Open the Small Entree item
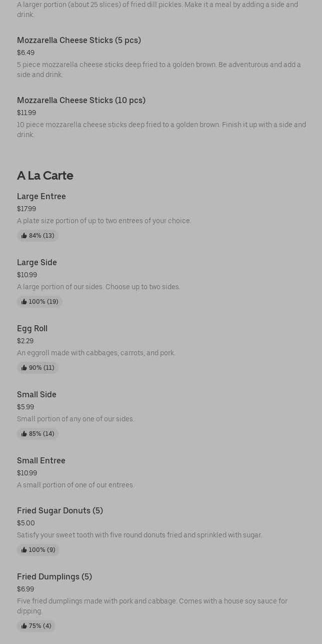This screenshot has height=644, width=322. coord(41,461)
